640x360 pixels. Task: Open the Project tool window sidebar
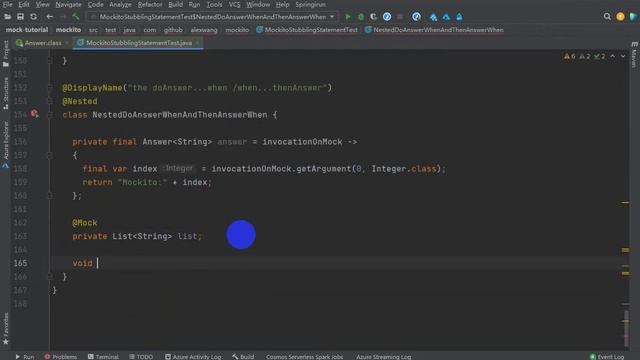tap(5, 54)
